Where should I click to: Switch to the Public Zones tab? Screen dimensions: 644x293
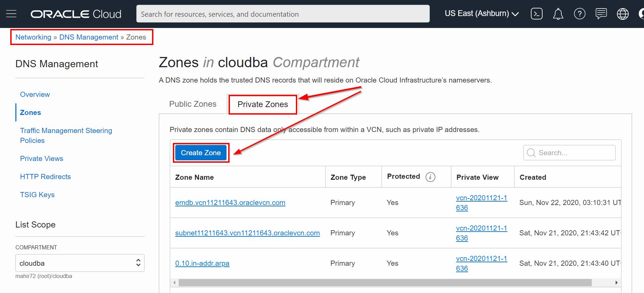(x=193, y=104)
